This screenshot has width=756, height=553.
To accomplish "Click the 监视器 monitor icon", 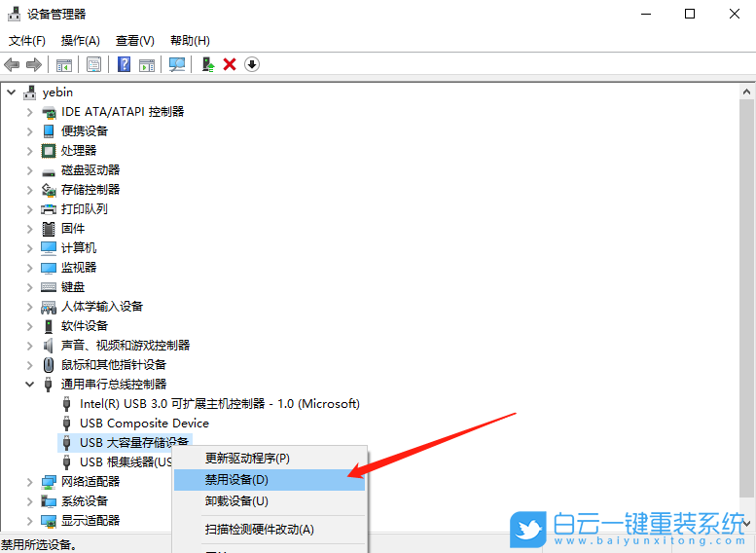I will click(49, 268).
